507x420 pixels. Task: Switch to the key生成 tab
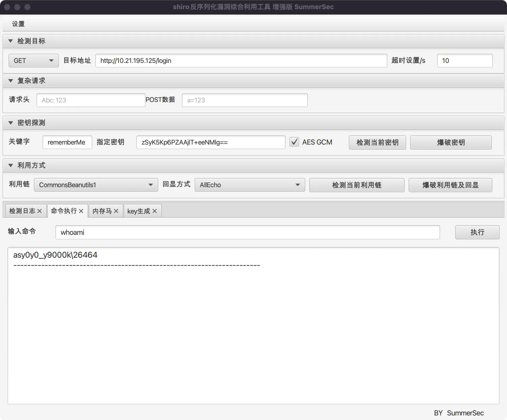(x=139, y=211)
